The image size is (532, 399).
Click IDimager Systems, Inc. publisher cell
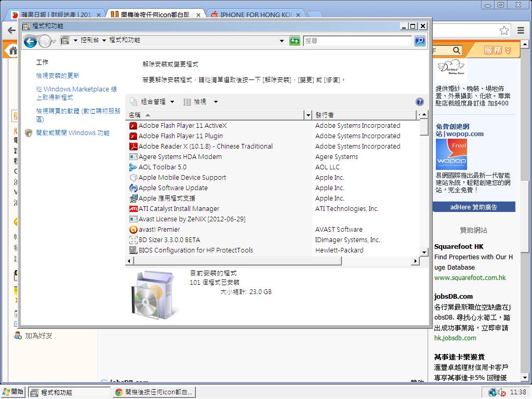tap(348, 240)
